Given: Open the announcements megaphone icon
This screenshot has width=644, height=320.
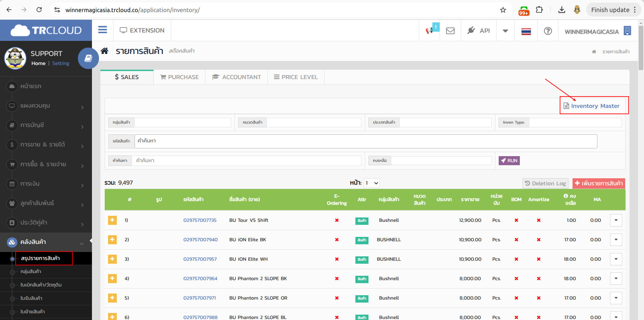Looking at the screenshot, I should coord(430,30).
